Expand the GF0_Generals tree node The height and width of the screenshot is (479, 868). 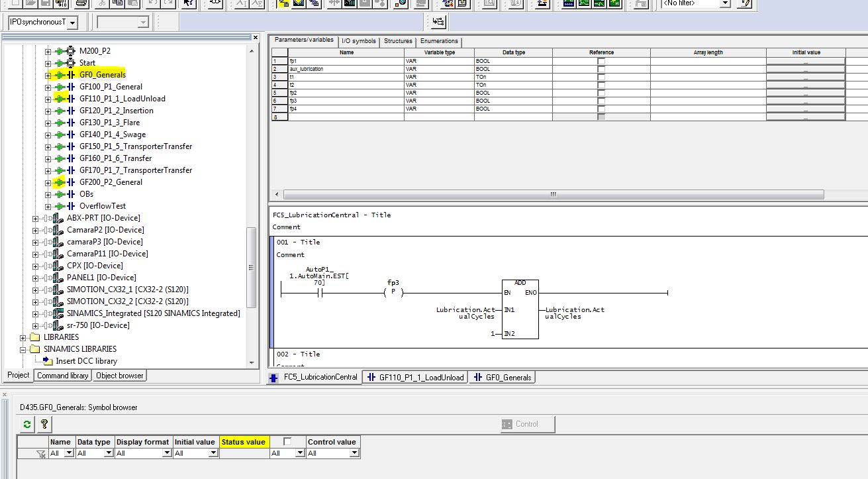(x=48, y=75)
